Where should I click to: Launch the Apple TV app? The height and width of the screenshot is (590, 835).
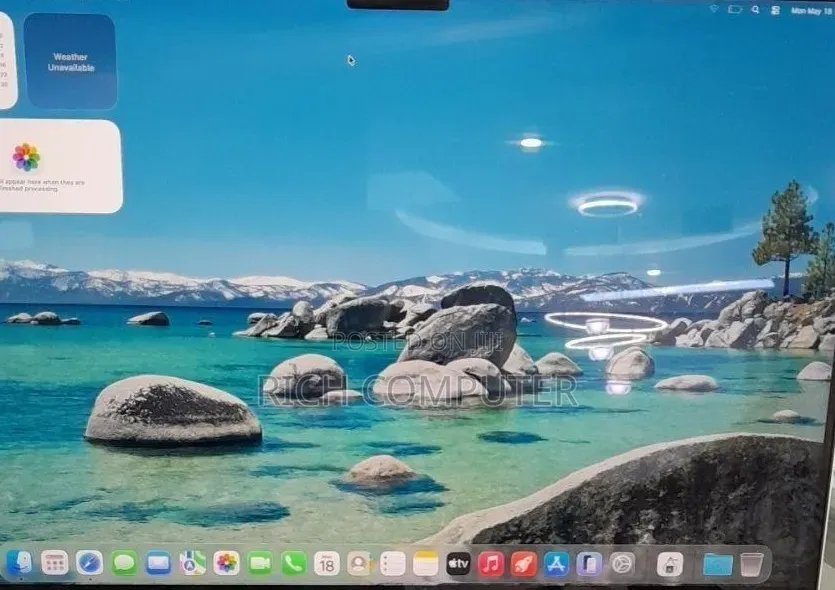458,564
